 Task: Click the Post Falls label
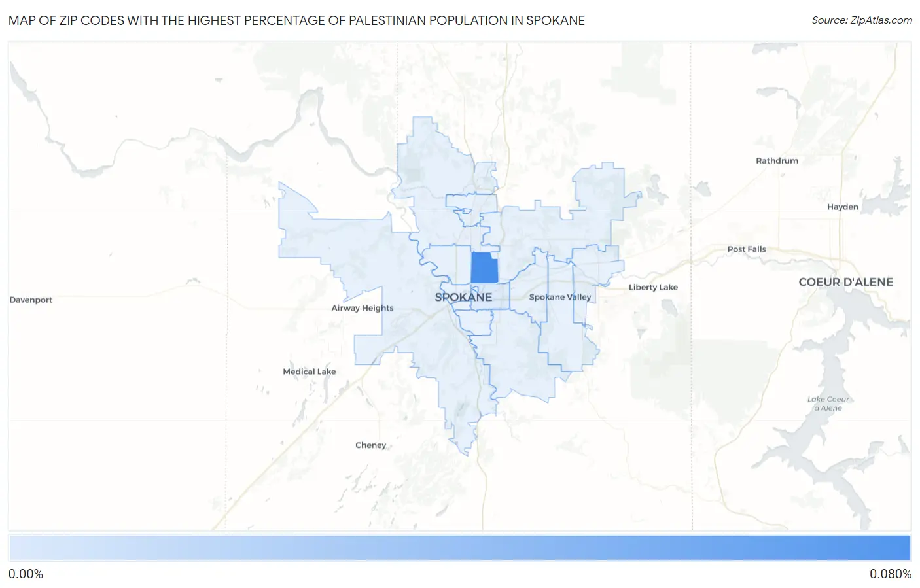(747, 249)
